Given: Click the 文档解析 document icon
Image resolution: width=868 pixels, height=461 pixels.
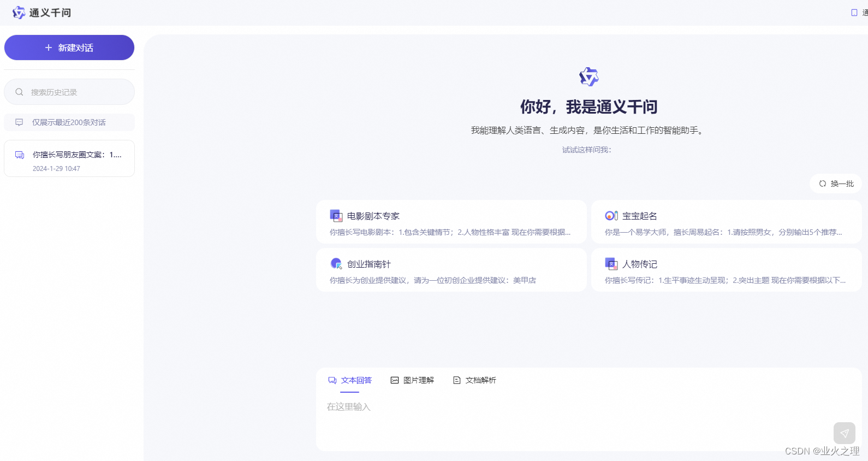Looking at the screenshot, I should pyautogui.click(x=457, y=380).
